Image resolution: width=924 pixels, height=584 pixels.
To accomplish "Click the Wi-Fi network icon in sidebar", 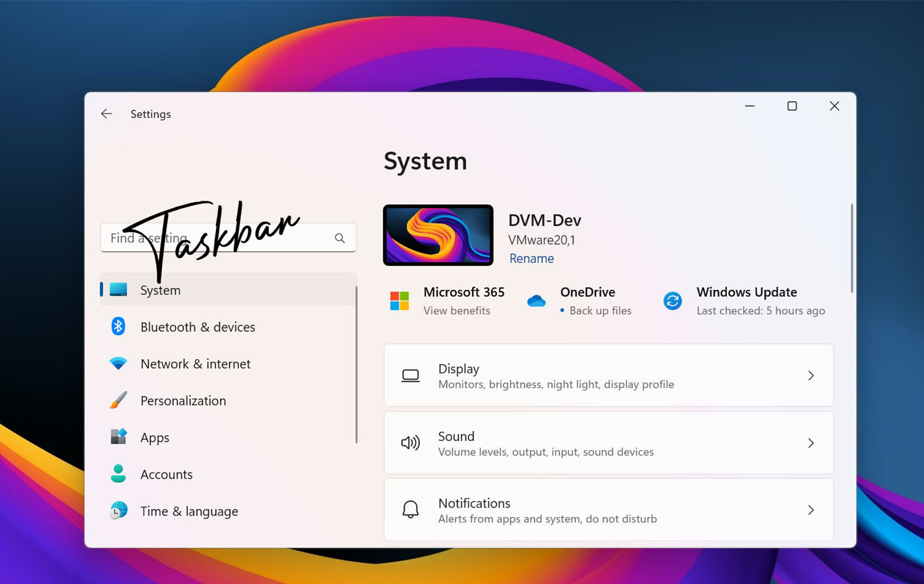I will point(118,364).
